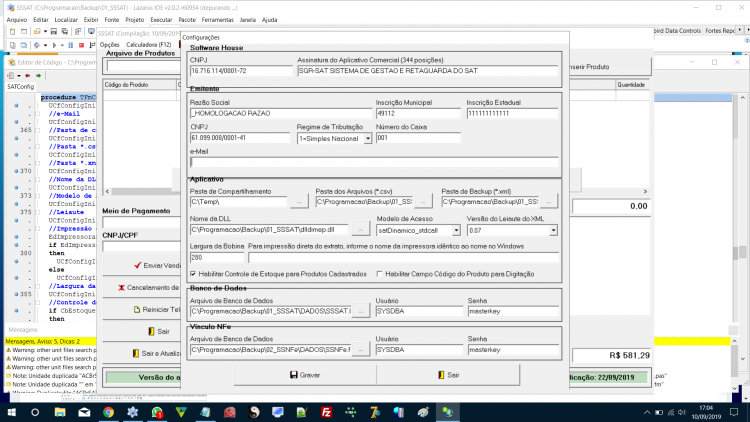Open the Projeto menu
750x422 pixels.
pos(134,20)
